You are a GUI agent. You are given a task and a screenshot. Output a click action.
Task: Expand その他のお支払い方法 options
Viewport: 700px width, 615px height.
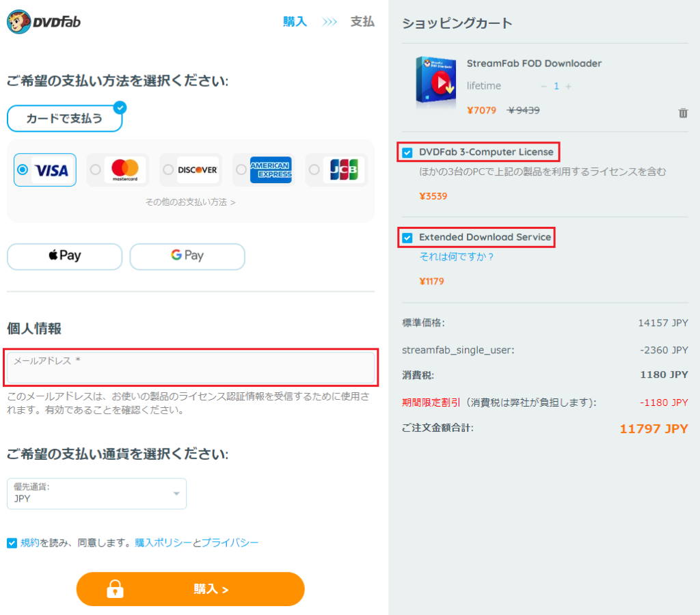click(x=191, y=202)
